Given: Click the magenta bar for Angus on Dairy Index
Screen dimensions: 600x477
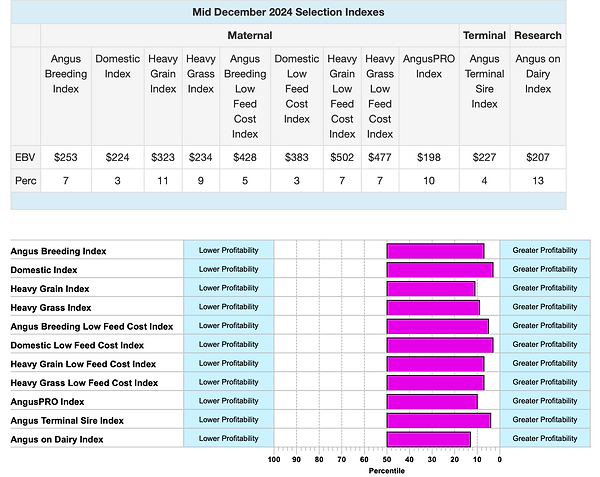Looking at the screenshot, I should click(429, 439).
